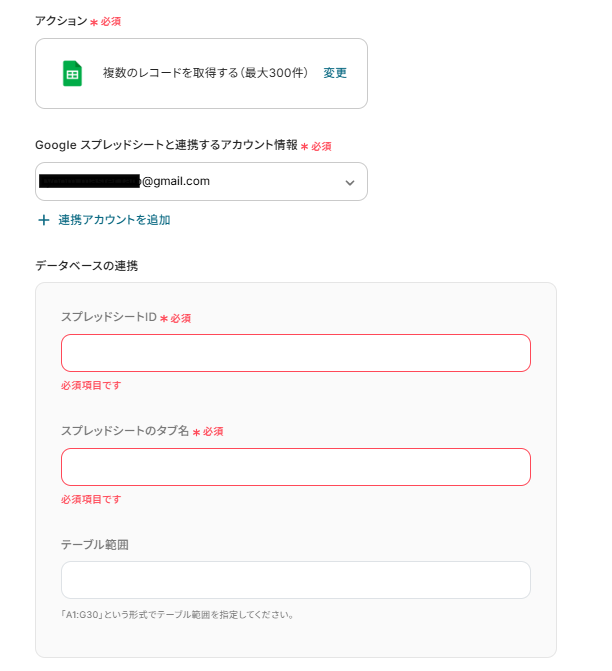Click the A1:G30 format hint text

[x=178, y=614]
